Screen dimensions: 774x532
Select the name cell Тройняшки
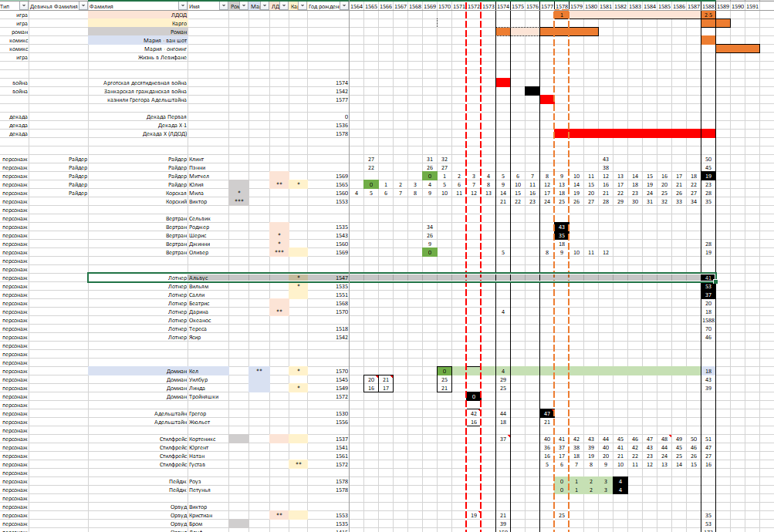pyautogui.click(x=208, y=396)
